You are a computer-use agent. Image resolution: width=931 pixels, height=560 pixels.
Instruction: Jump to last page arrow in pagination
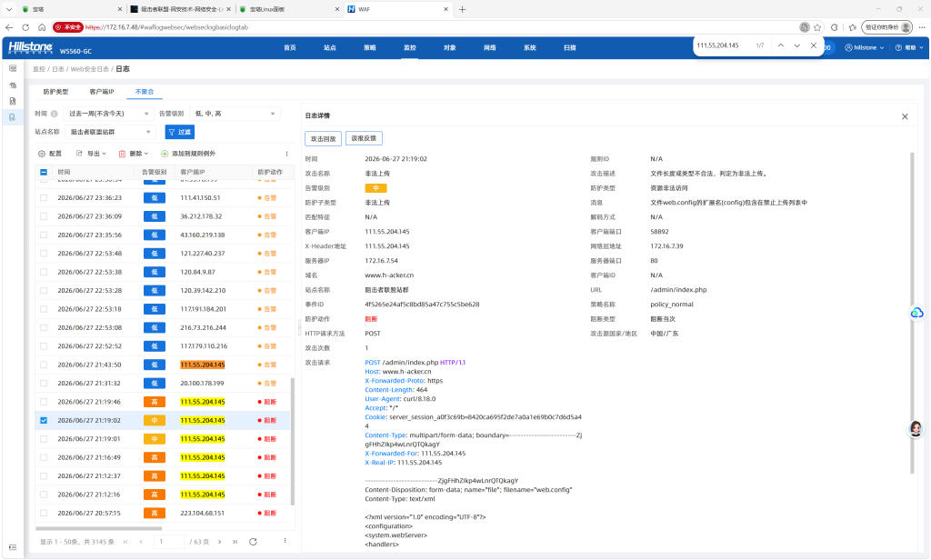pos(235,542)
